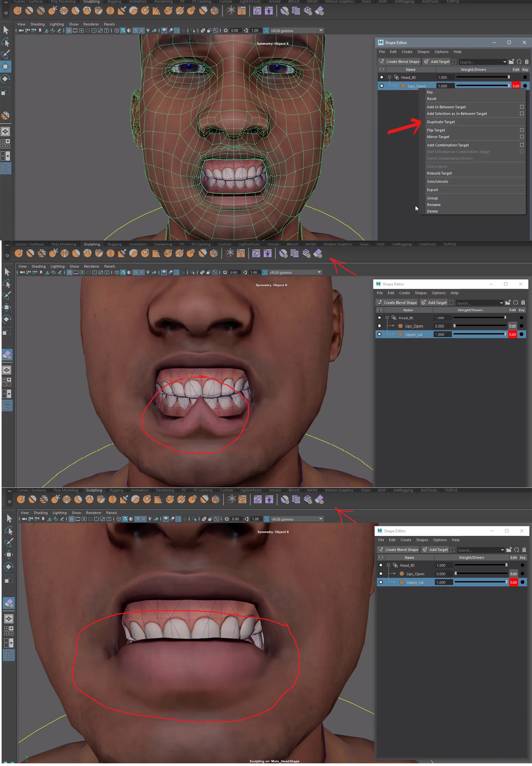Click Lips_Open weight slider in the middle Shape Editor

click(480, 326)
